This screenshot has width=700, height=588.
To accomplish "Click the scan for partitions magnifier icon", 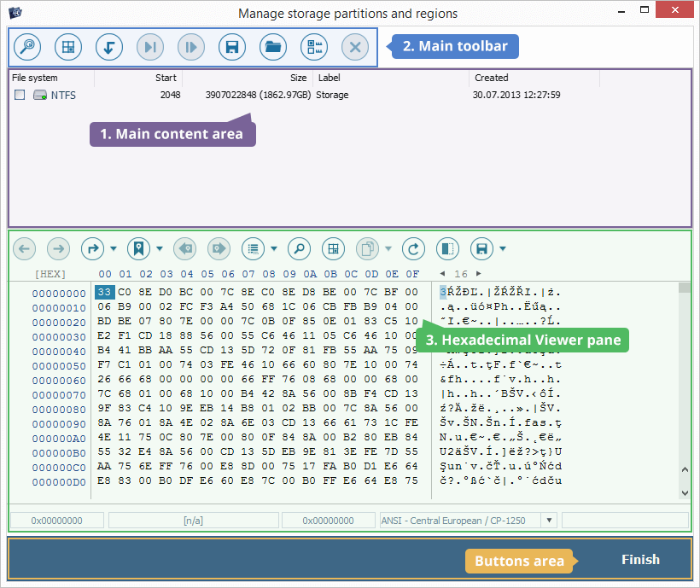I will click(x=27, y=47).
